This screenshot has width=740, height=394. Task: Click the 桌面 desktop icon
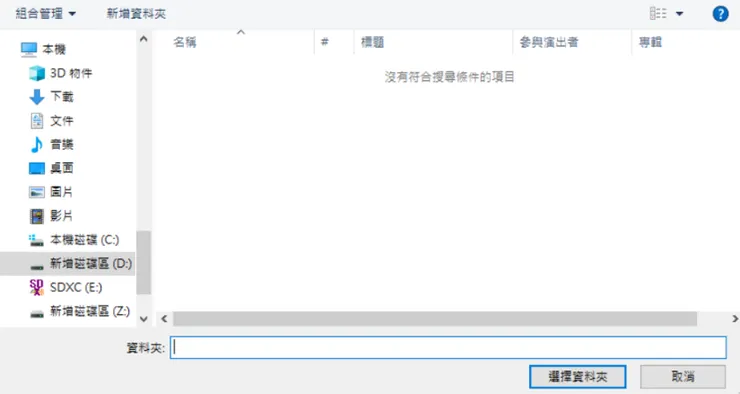coord(37,168)
